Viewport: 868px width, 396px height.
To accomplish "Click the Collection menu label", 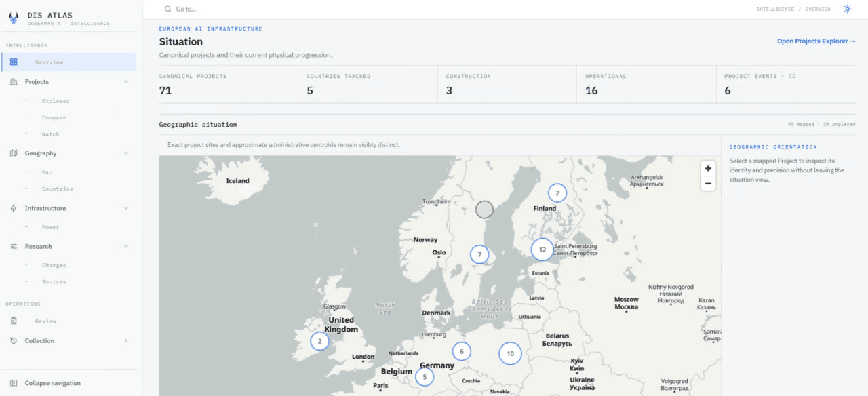I will 39,340.
